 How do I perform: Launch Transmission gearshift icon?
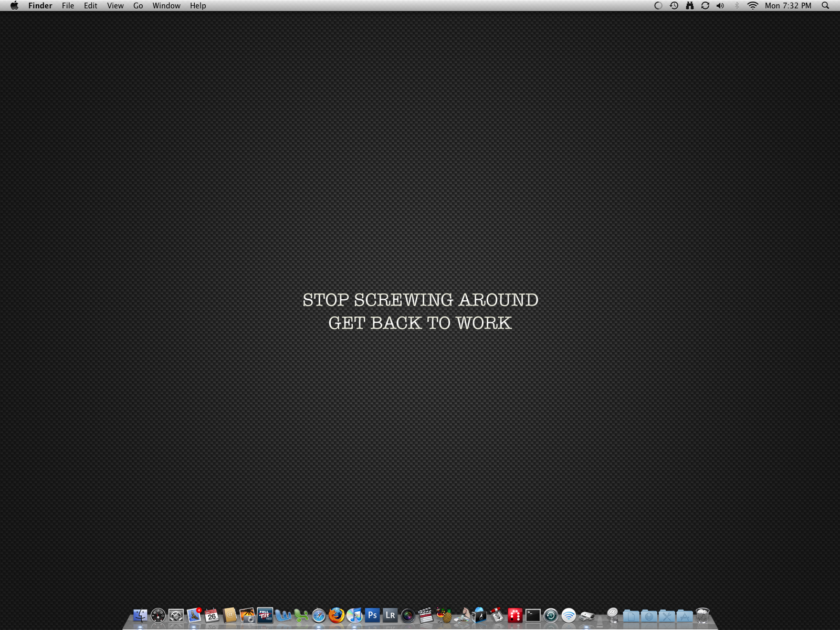click(497, 615)
